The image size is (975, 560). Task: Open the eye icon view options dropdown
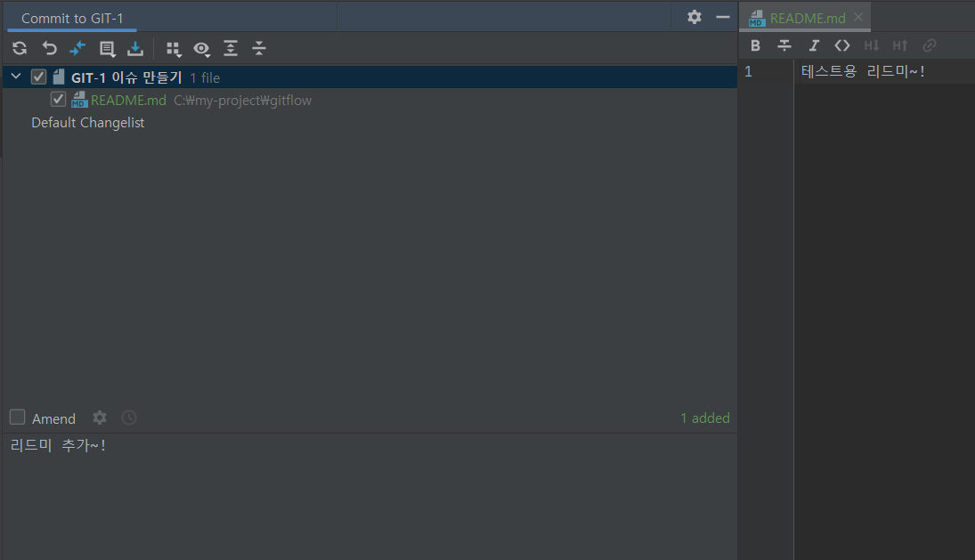(202, 50)
